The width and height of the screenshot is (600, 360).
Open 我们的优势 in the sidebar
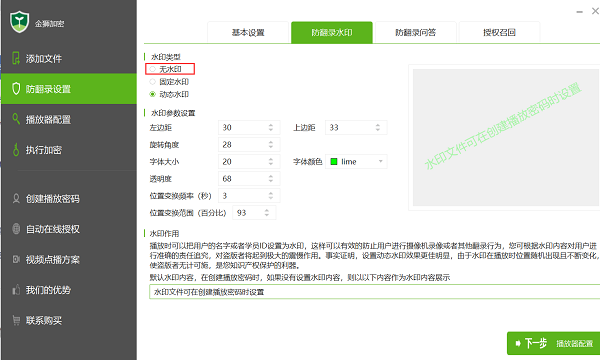[69, 290]
